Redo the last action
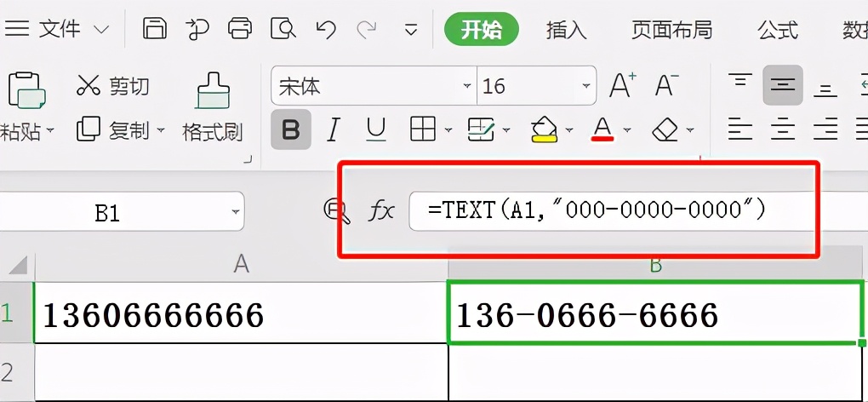This screenshot has width=868, height=402. [x=367, y=29]
